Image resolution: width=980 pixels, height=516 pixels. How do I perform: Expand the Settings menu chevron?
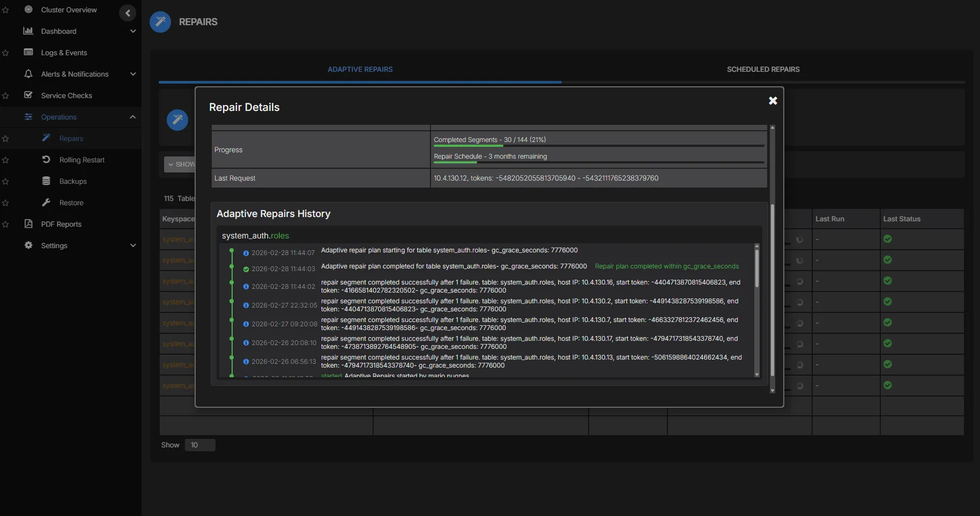[x=133, y=245]
